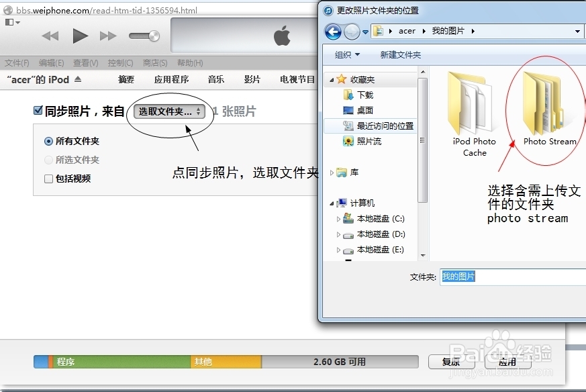Eject the "acer" iPod
Screen dimensions: 586x392
78,79
